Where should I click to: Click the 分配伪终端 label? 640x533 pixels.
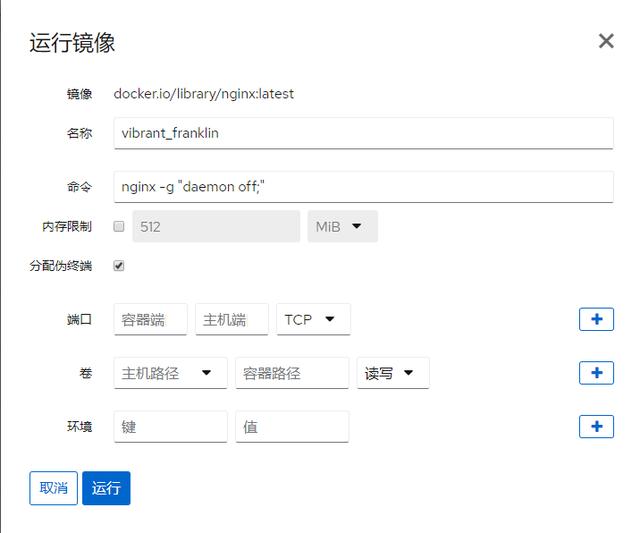click(x=61, y=266)
